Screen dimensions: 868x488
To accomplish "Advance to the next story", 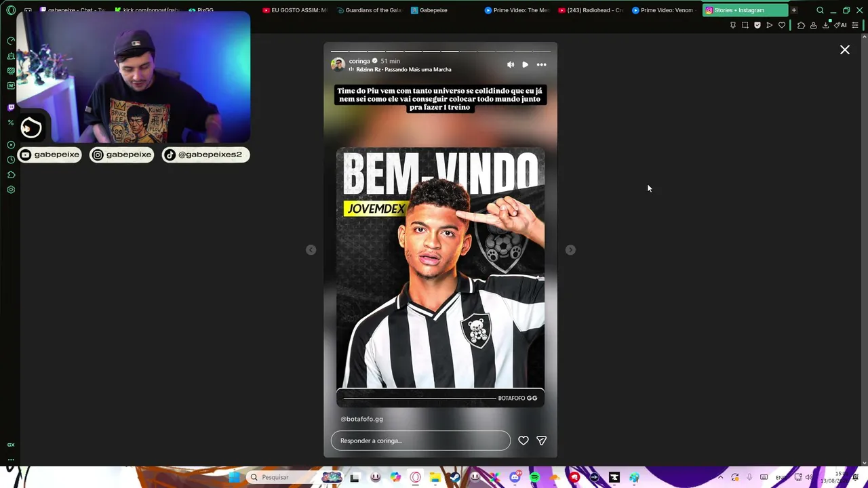I will pos(570,250).
